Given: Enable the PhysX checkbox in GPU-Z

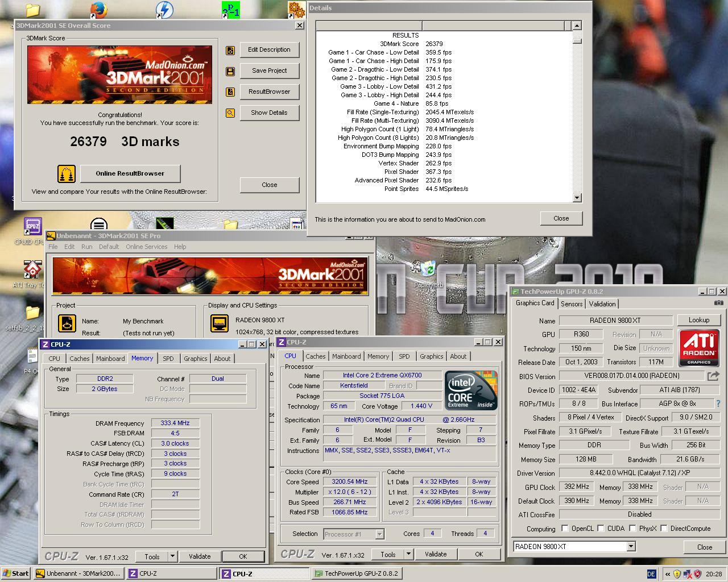Looking at the screenshot, I should pyautogui.click(x=632, y=529).
